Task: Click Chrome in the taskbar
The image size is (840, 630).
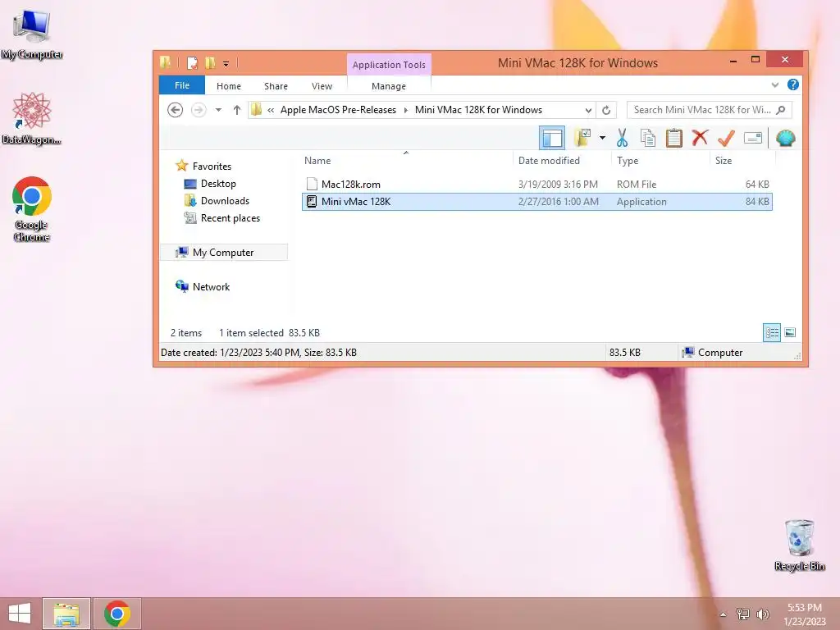Action: [117, 614]
